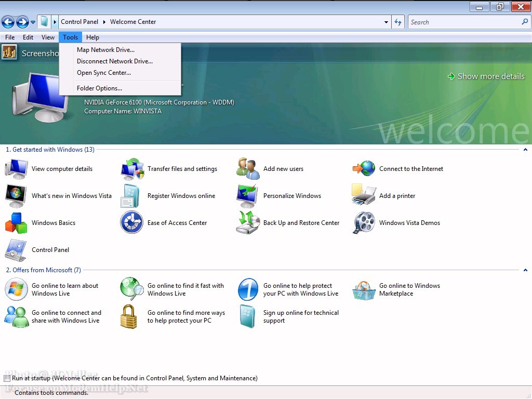Select the Add a printer icon
This screenshot has height=399, width=532.
[x=364, y=195]
